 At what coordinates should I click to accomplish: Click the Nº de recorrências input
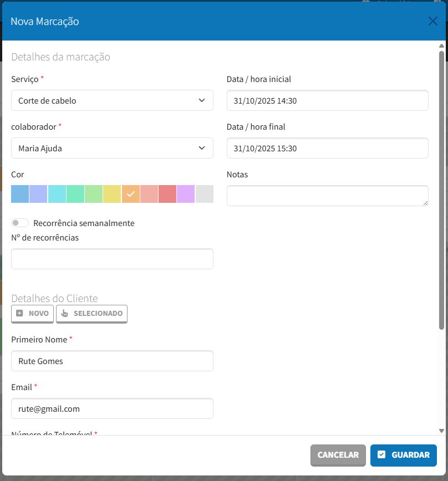point(112,259)
